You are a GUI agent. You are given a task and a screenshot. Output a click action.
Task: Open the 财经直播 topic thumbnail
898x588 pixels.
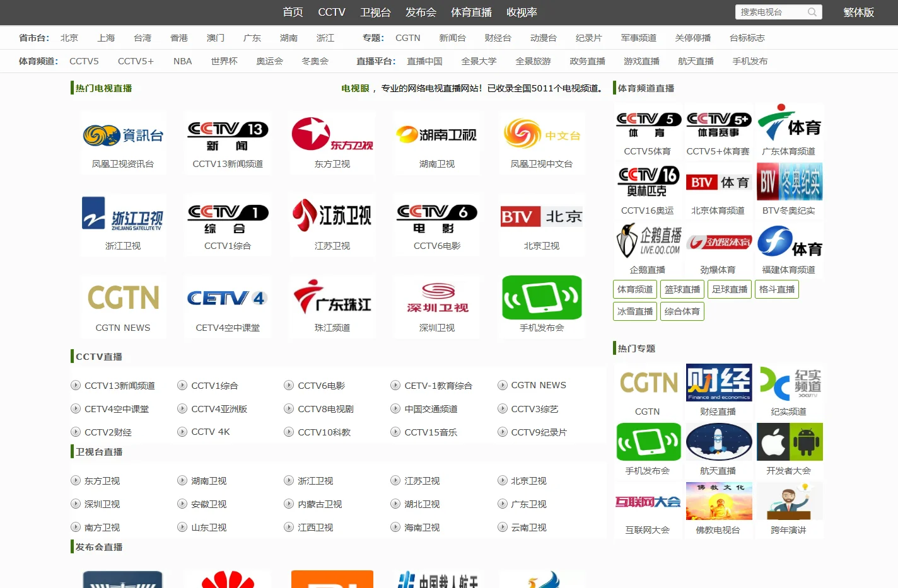click(719, 383)
